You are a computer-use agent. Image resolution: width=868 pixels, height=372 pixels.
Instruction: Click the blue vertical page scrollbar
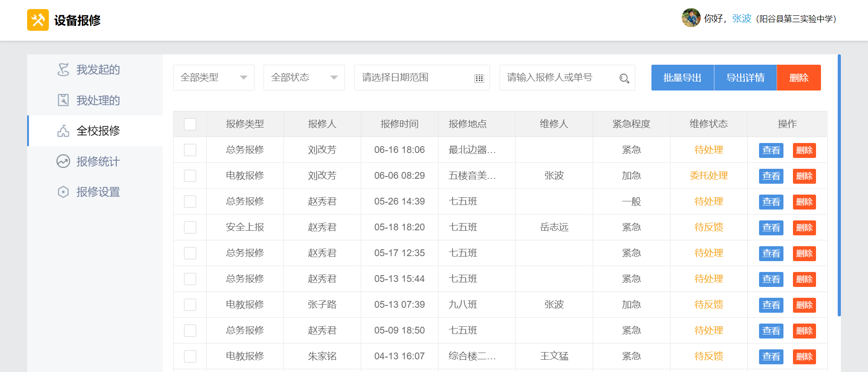(x=839, y=186)
